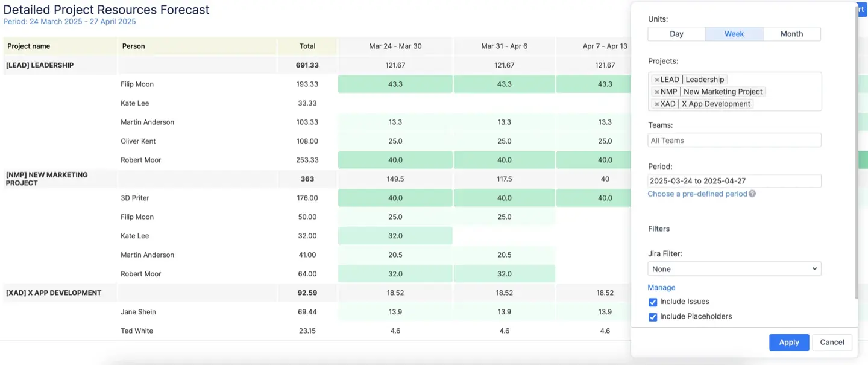
Task: Uncheck the Include Issues checkbox
Action: pyautogui.click(x=653, y=301)
